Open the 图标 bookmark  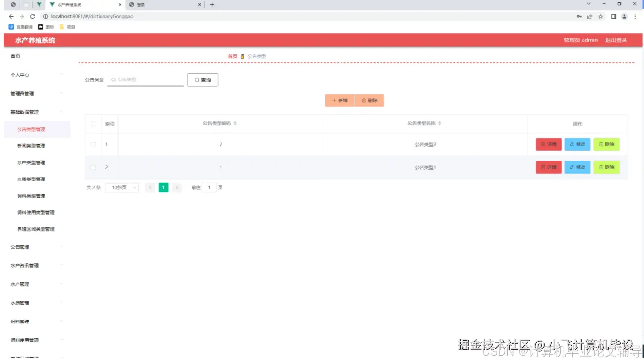click(46, 27)
